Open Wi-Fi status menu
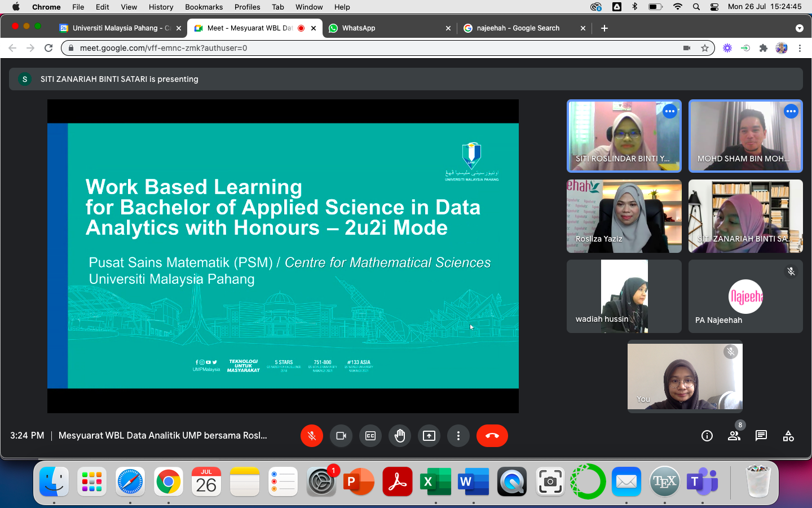812x508 pixels. (x=678, y=7)
